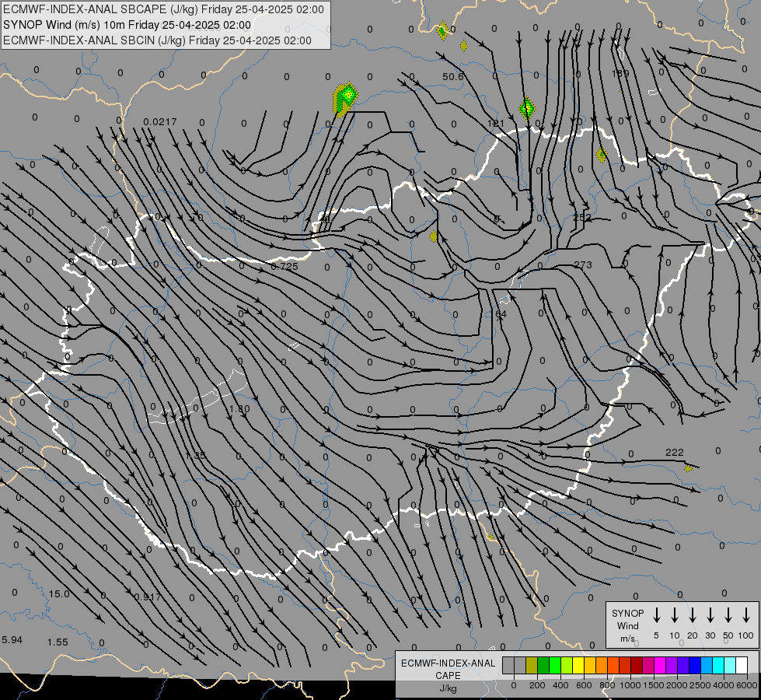Click the 1000 tick label on colorbar
This screenshot has height=700, width=761.
[x=630, y=685]
